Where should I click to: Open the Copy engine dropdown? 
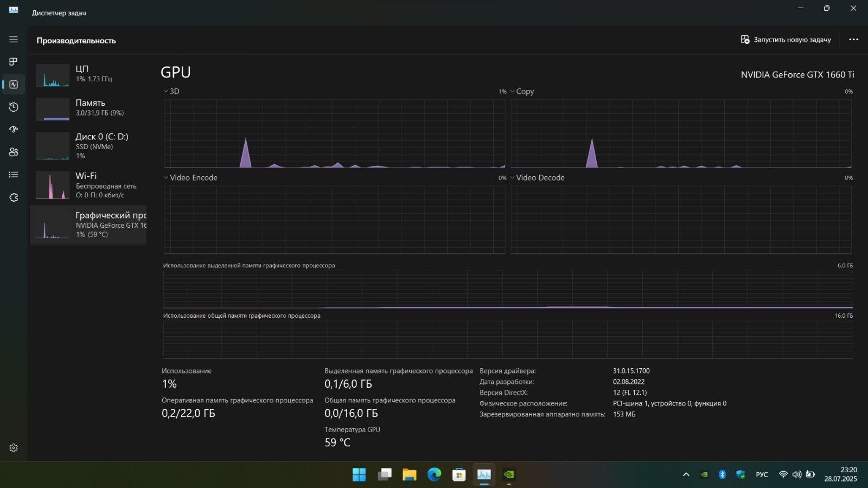(522, 91)
